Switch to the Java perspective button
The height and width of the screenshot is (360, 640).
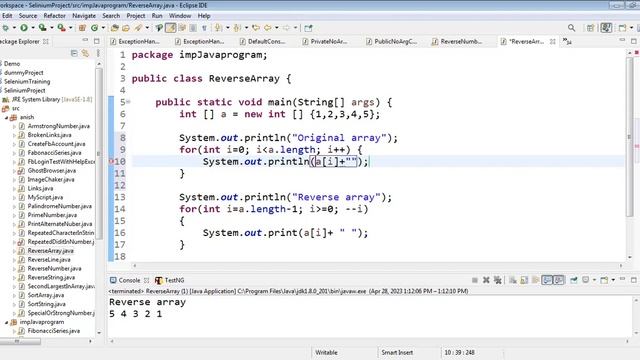[x=606, y=28]
